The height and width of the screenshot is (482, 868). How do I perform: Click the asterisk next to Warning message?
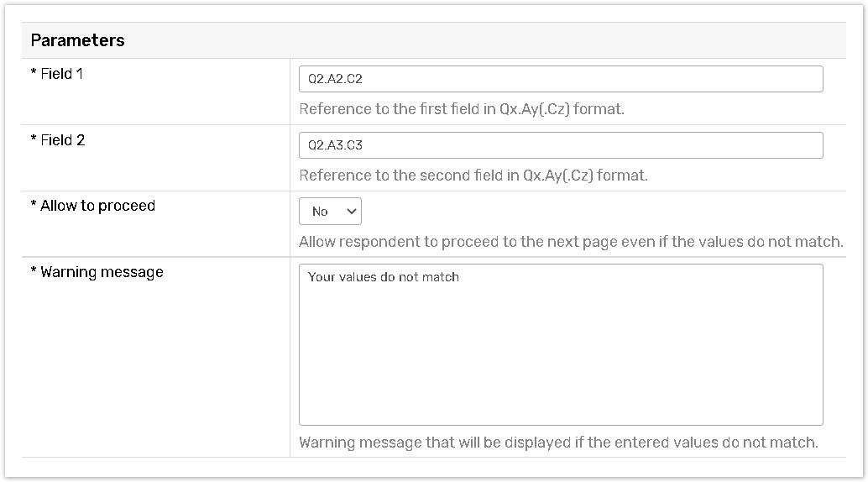[34, 272]
